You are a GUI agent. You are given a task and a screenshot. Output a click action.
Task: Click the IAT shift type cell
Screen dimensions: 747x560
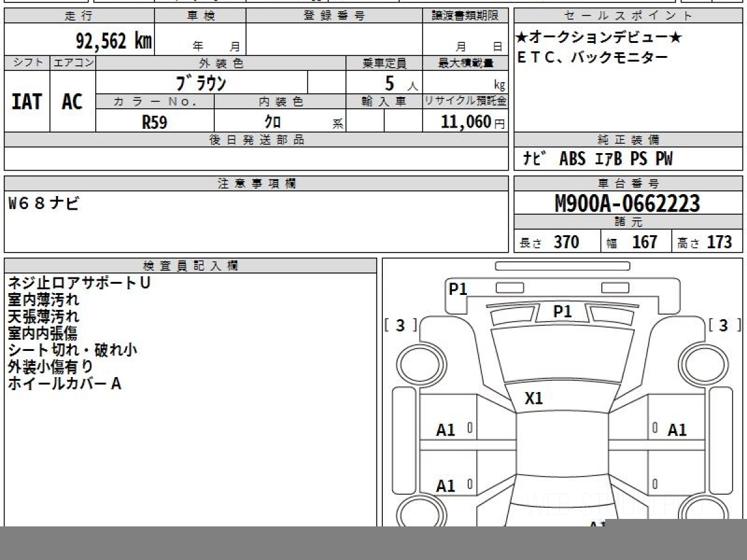(x=27, y=101)
